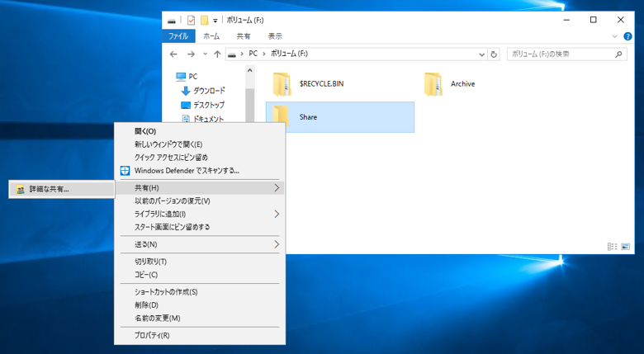Click the New Folder quick access icon

pos(204,20)
